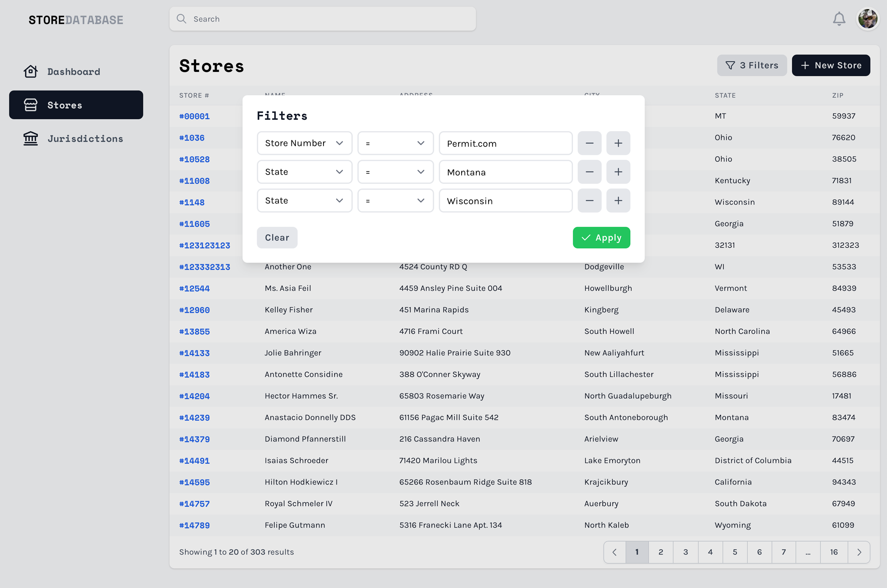Go to next page arrow
The image size is (887, 588).
click(859, 552)
